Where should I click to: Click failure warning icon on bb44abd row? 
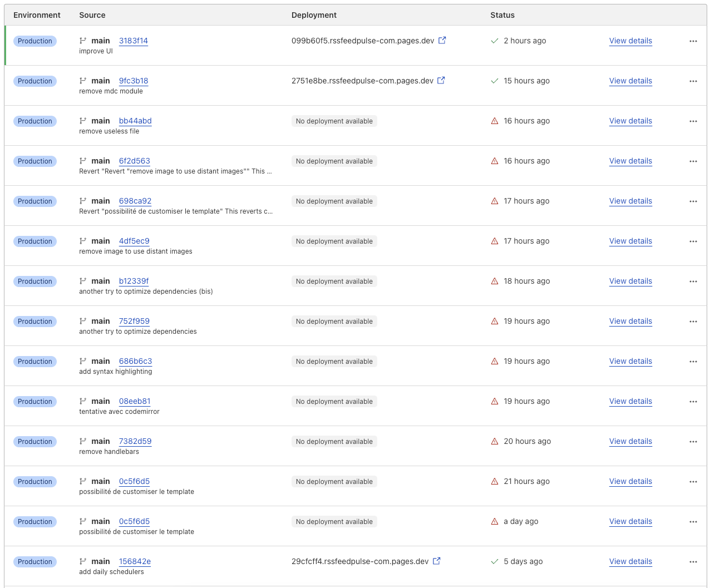point(495,121)
